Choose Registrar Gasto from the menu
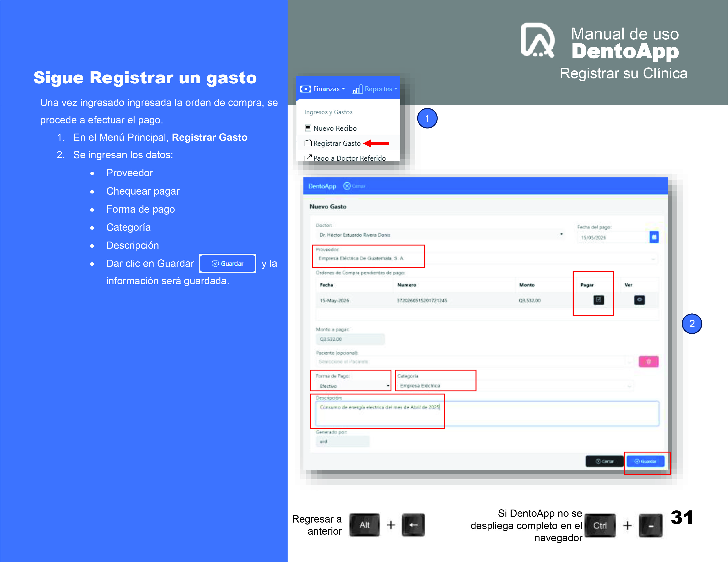 click(x=333, y=143)
